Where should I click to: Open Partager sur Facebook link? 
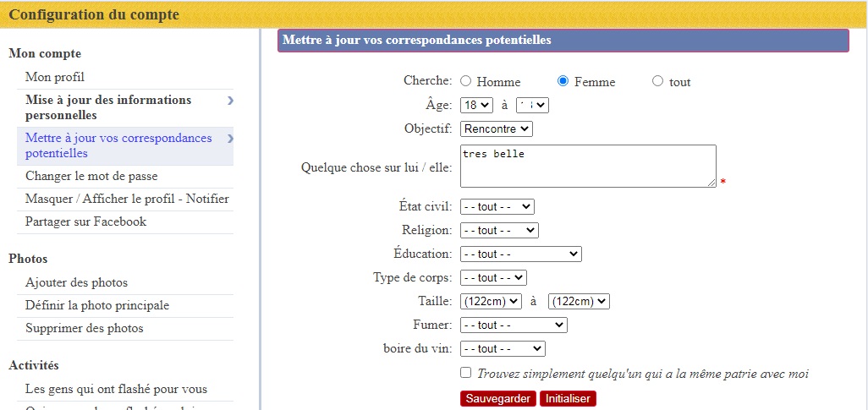click(85, 221)
